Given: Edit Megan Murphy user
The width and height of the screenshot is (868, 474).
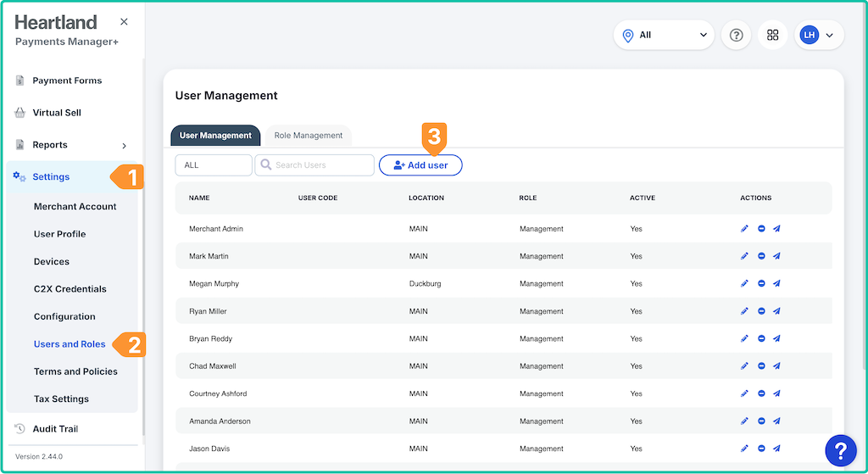Looking at the screenshot, I should [744, 283].
